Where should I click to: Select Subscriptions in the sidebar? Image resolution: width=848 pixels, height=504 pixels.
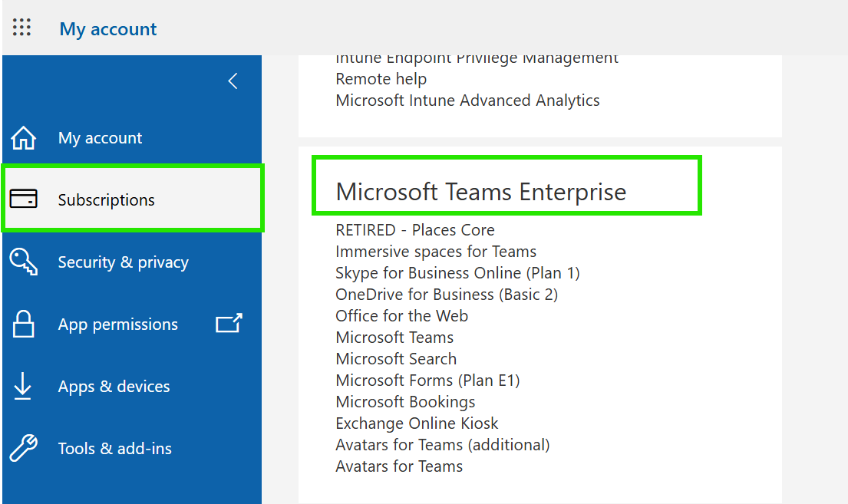click(133, 199)
